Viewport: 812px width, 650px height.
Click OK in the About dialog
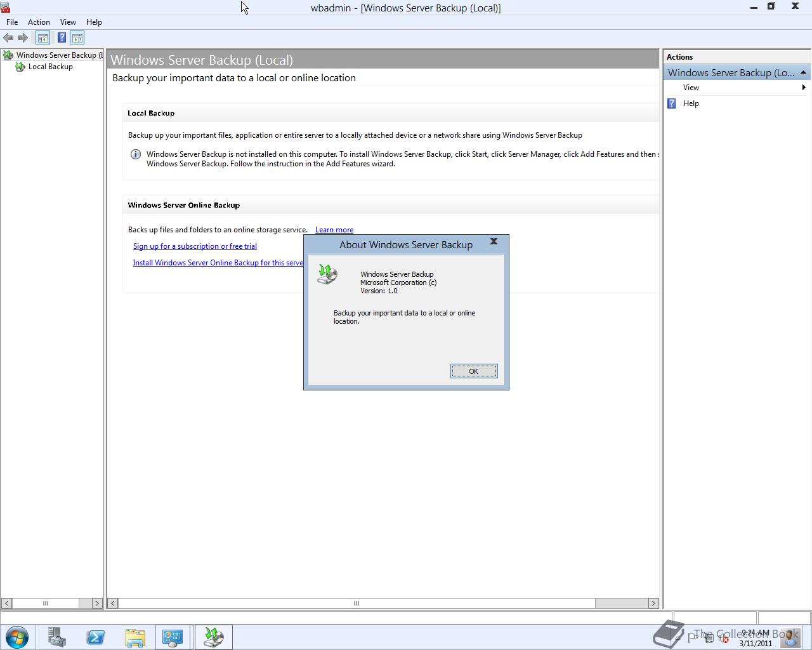tap(474, 371)
